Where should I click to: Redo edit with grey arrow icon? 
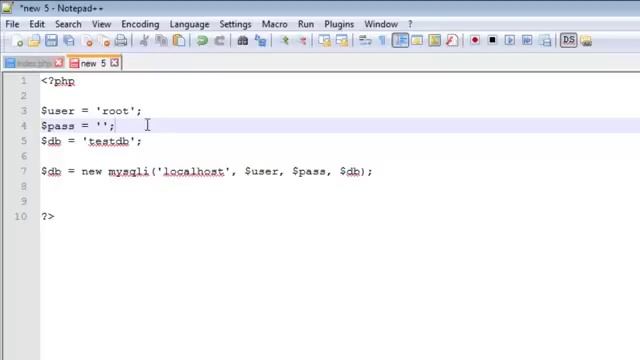220,40
